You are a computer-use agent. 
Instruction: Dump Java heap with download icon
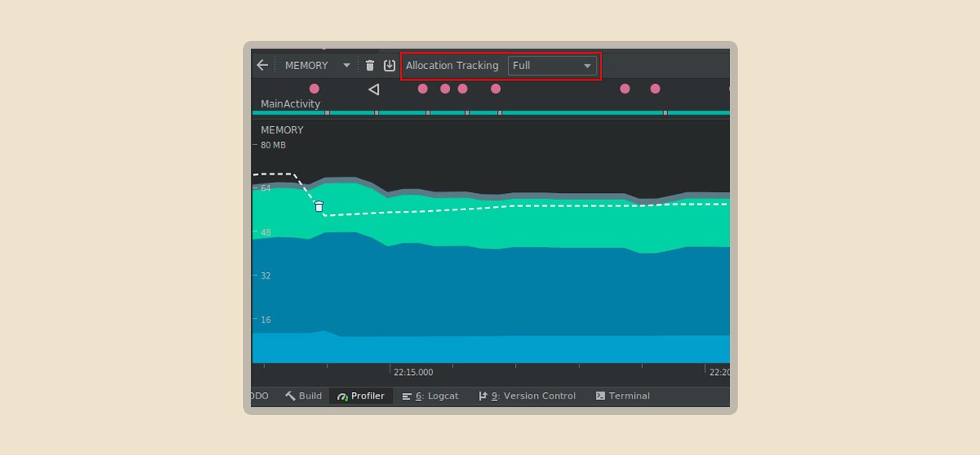(390, 65)
